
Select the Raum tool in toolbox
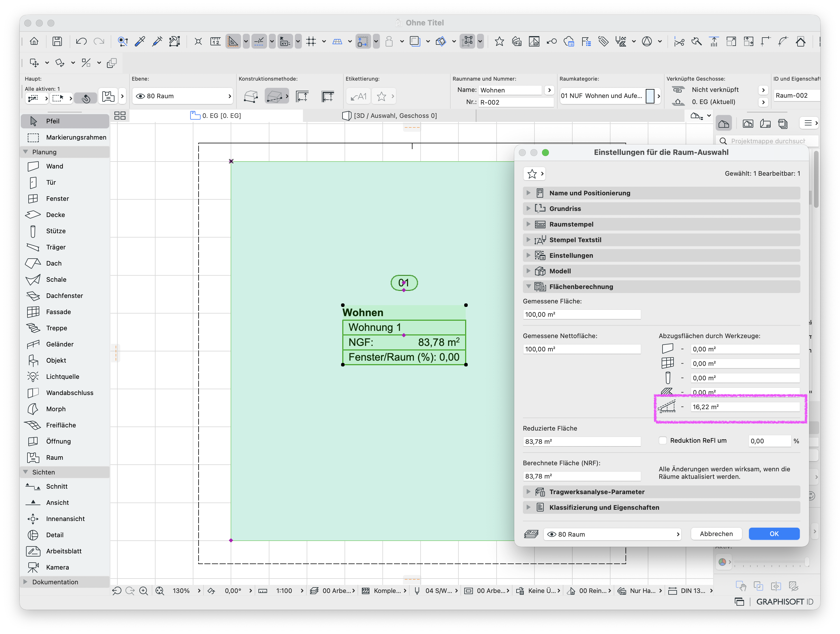click(64, 457)
